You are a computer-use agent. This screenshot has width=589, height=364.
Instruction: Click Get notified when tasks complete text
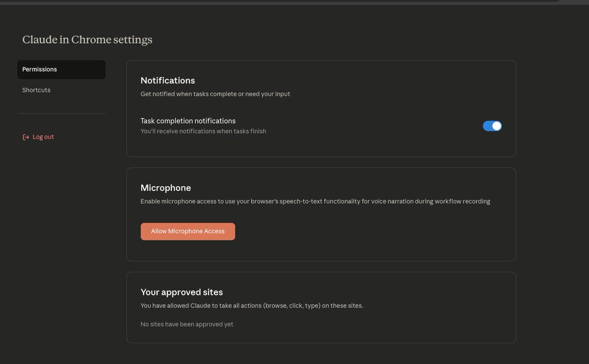click(x=215, y=94)
